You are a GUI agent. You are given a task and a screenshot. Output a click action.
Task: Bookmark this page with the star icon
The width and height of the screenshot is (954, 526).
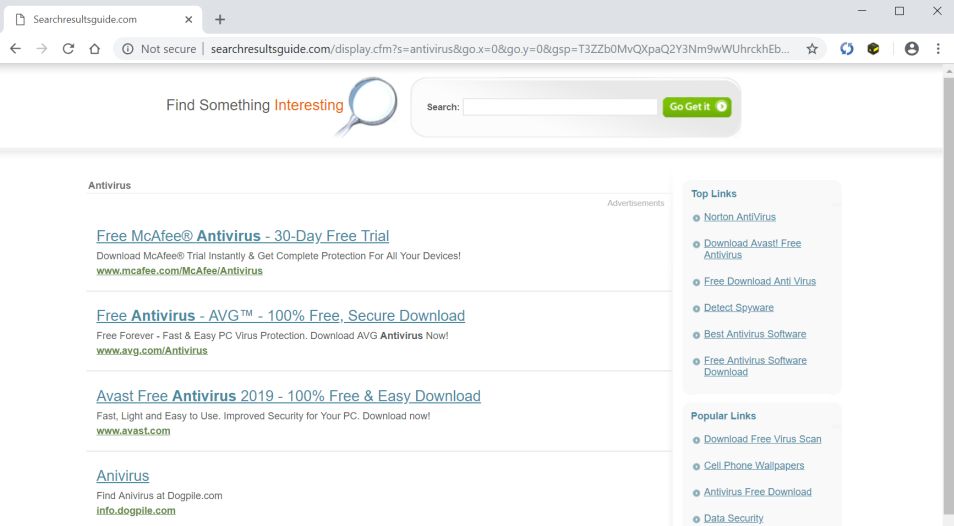click(x=812, y=49)
